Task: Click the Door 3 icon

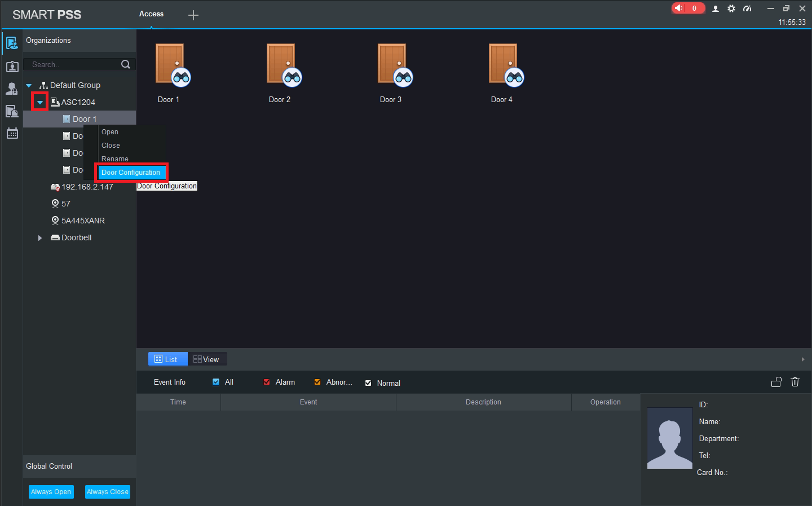Action: [x=394, y=65]
